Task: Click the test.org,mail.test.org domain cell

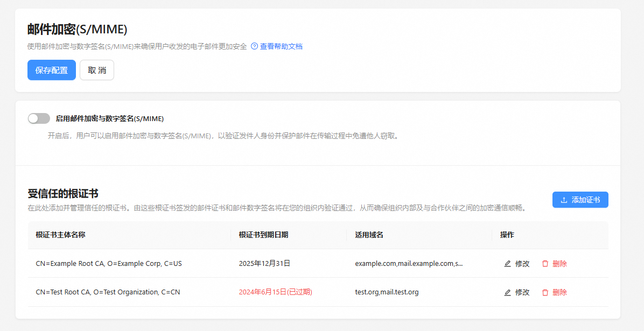Action: [387, 292]
